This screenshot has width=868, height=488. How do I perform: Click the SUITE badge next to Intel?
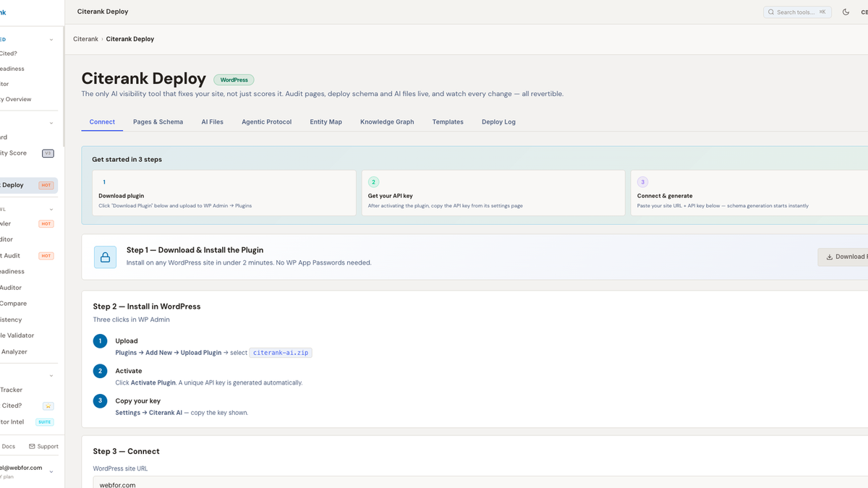pos(45,421)
